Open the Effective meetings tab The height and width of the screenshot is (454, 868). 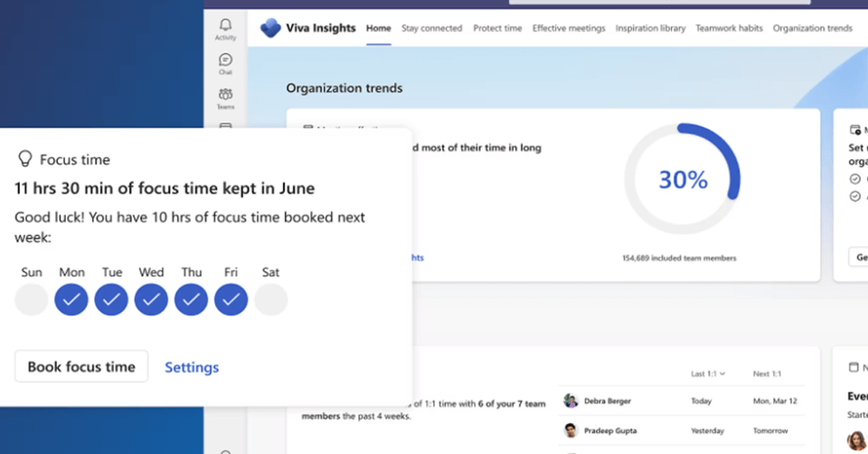pyautogui.click(x=569, y=28)
